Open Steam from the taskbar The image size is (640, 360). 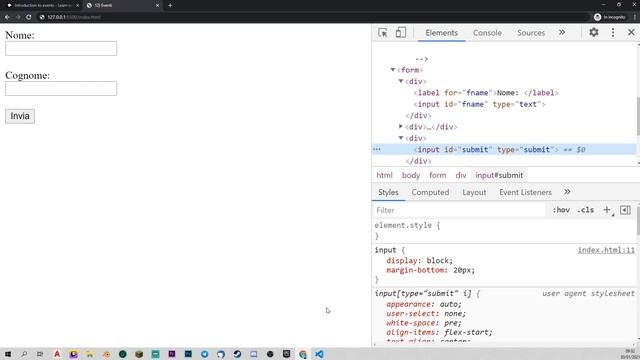pos(237,354)
